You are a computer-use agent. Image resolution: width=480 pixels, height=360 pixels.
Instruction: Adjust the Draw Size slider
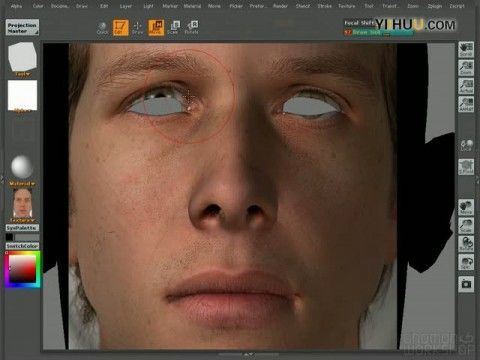point(379,32)
